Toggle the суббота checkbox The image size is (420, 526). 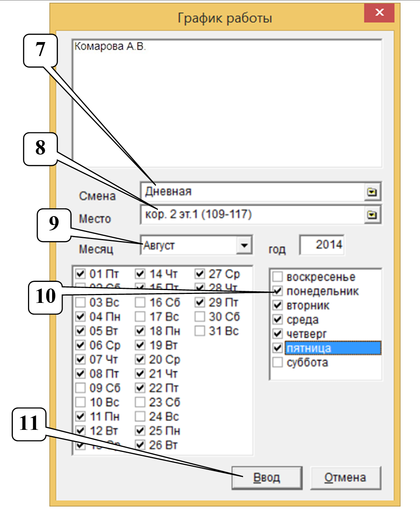pos(278,362)
